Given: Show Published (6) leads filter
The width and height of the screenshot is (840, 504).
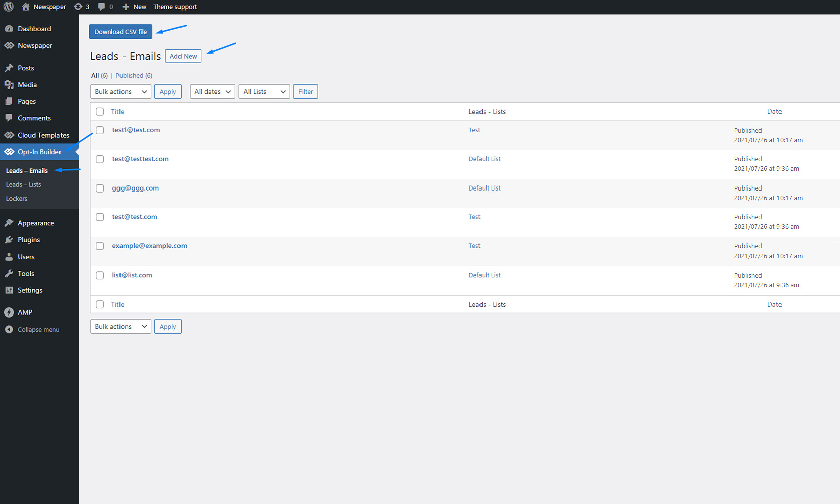Looking at the screenshot, I should [x=134, y=76].
